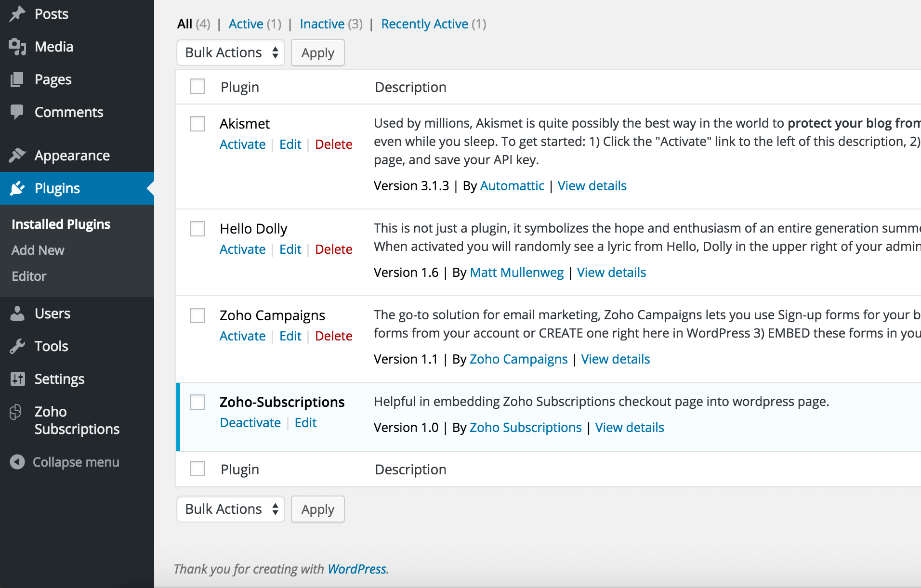Delete the Akismet plugin
The height and width of the screenshot is (588, 921).
tap(334, 144)
